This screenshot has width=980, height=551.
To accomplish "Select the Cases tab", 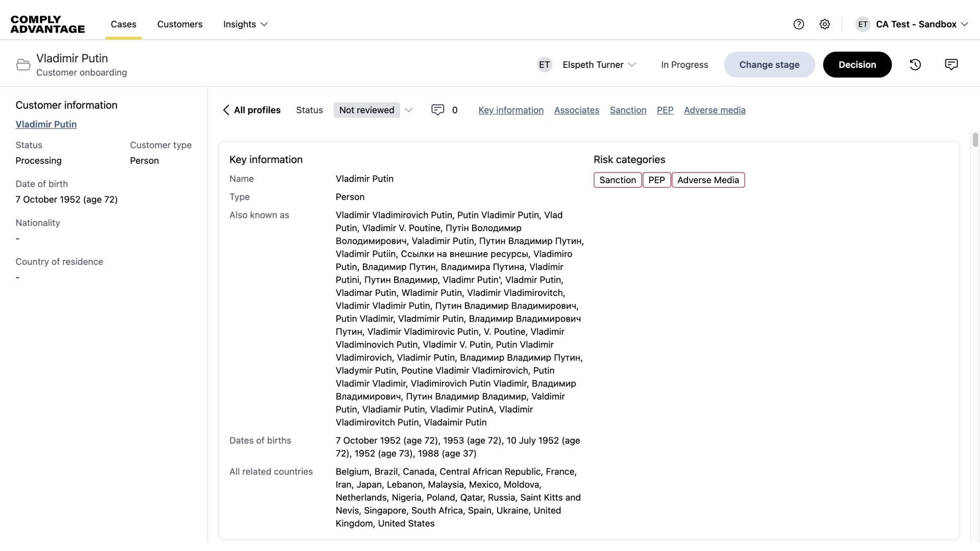I will tap(123, 24).
